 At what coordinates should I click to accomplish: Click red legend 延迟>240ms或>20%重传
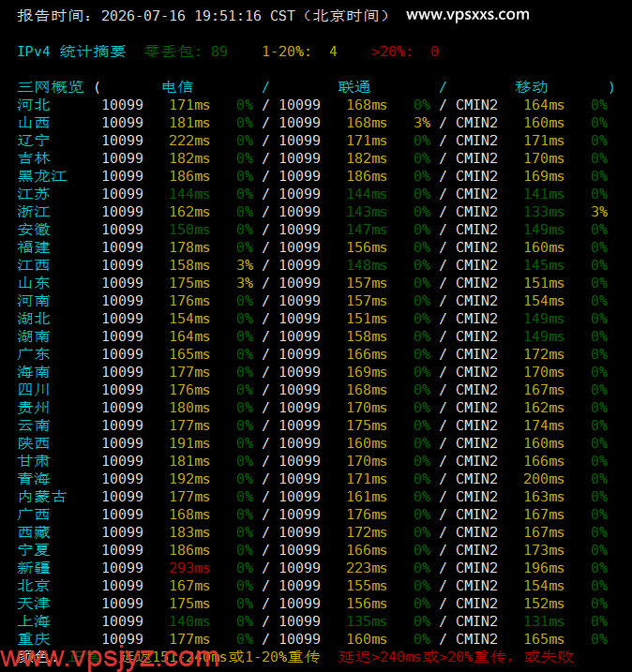tap(422, 657)
